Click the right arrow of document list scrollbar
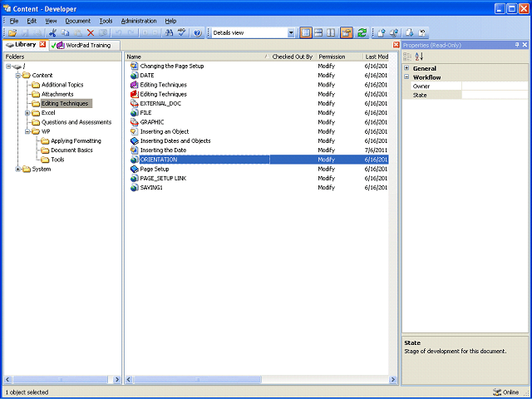 (393, 379)
